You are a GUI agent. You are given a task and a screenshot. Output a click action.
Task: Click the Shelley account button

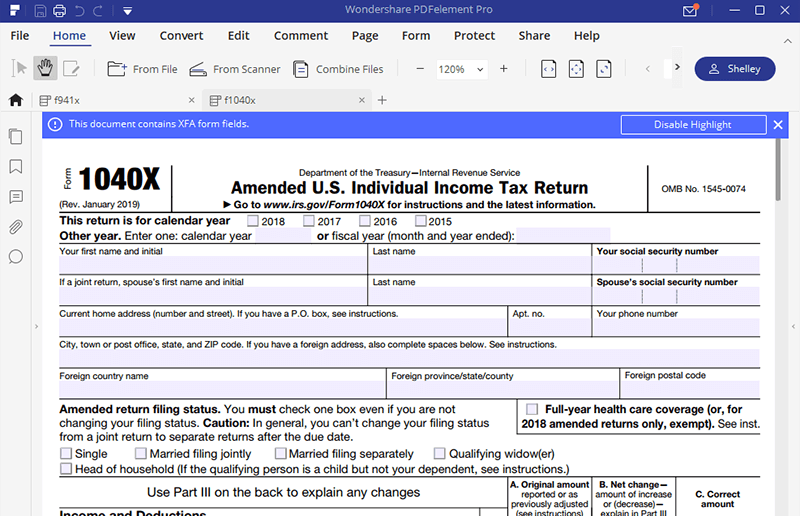coord(735,69)
